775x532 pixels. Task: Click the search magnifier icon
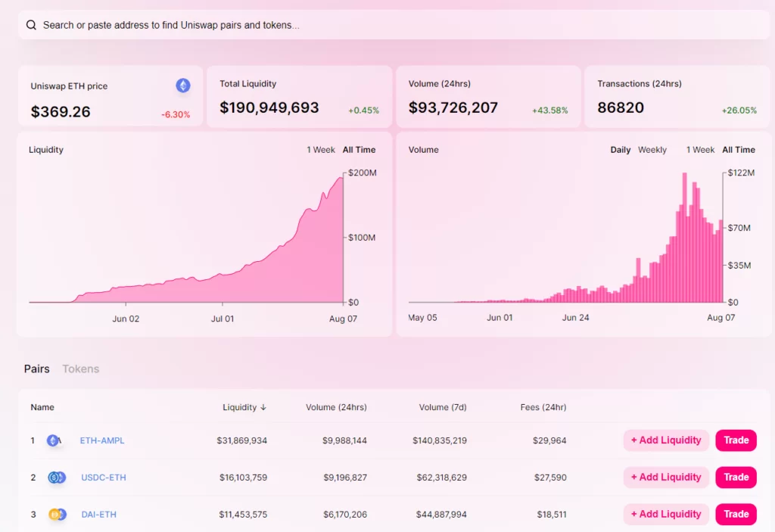(x=31, y=25)
